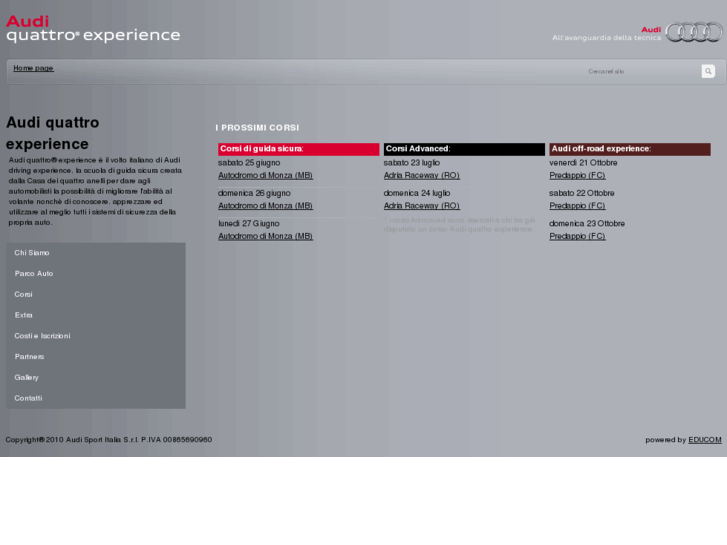727x545 pixels.
Task: Click the 'domenica 26 giugno' date text
Action: click(254, 193)
